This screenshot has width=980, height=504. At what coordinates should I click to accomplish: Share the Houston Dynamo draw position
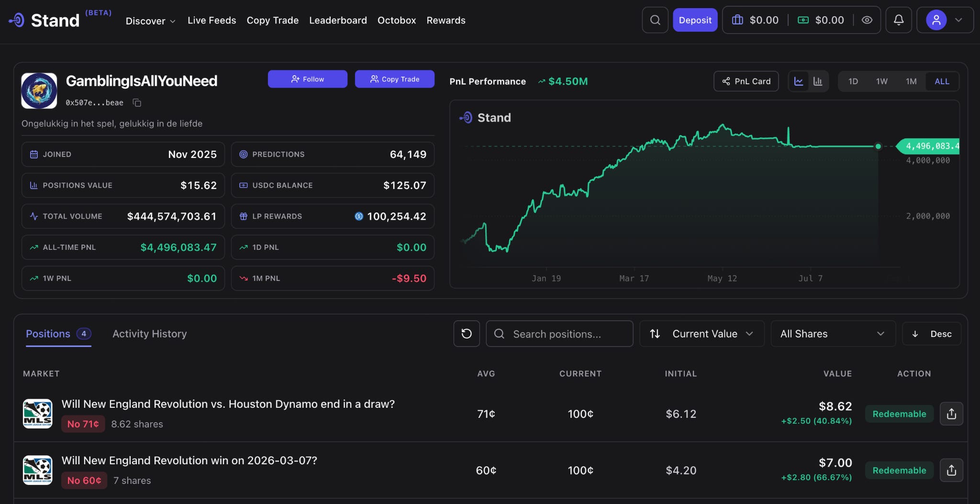(x=951, y=414)
